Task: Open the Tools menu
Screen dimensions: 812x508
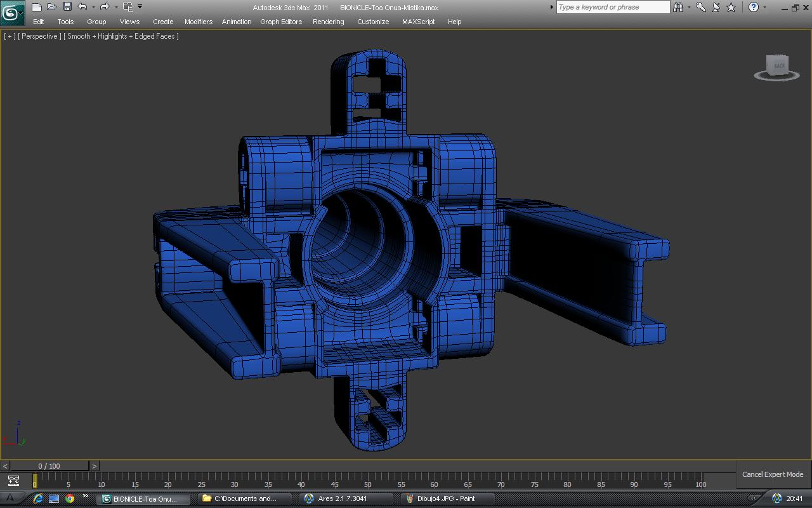Action: (x=65, y=22)
